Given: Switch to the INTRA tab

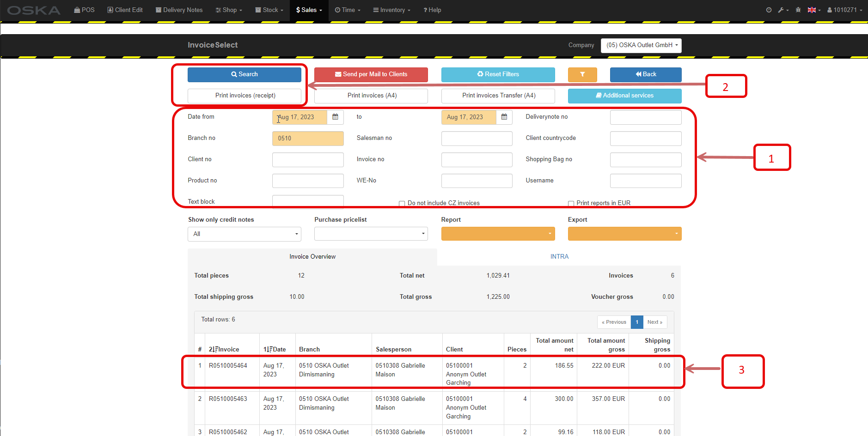Looking at the screenshot, I should (559, 257).
